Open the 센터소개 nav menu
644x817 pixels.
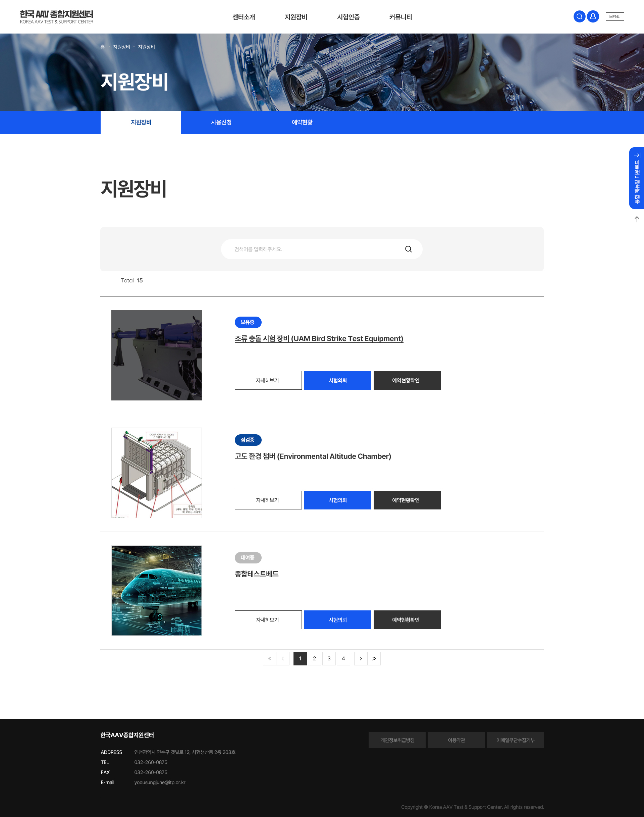point(244,17)
